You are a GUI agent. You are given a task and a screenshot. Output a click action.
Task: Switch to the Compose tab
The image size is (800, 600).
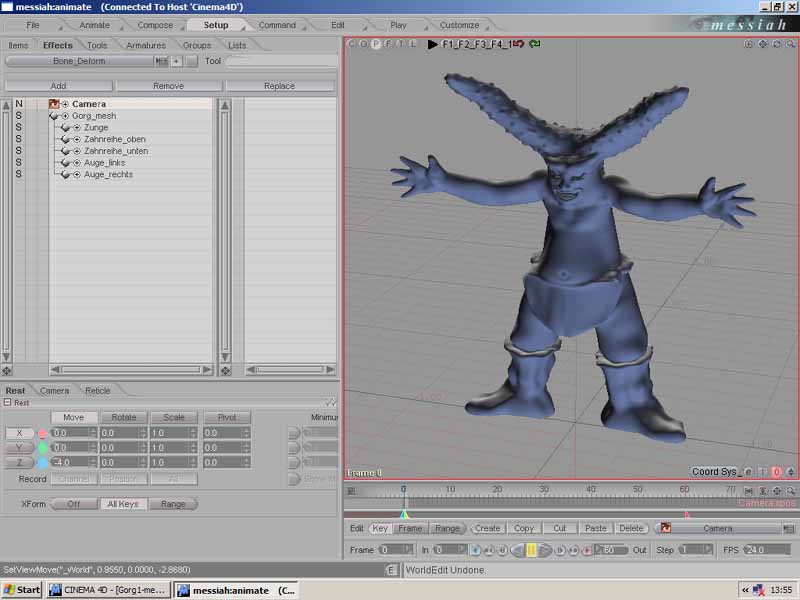[155, 25]
